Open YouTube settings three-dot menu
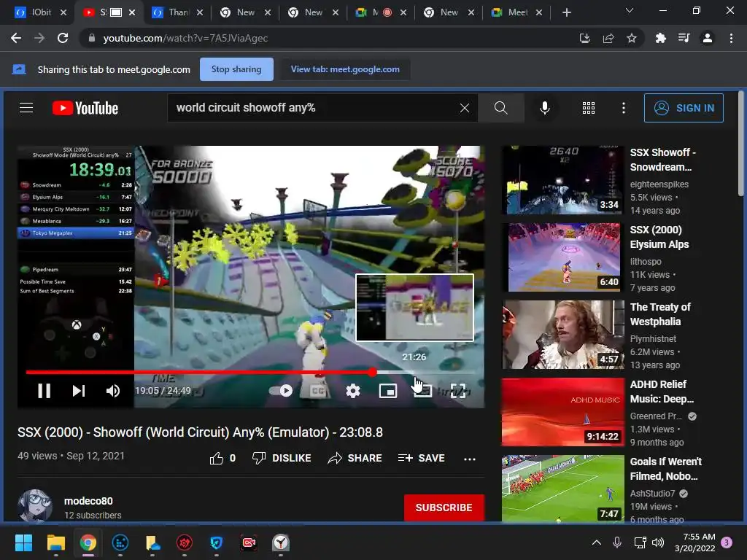 (x=624, y=108)
